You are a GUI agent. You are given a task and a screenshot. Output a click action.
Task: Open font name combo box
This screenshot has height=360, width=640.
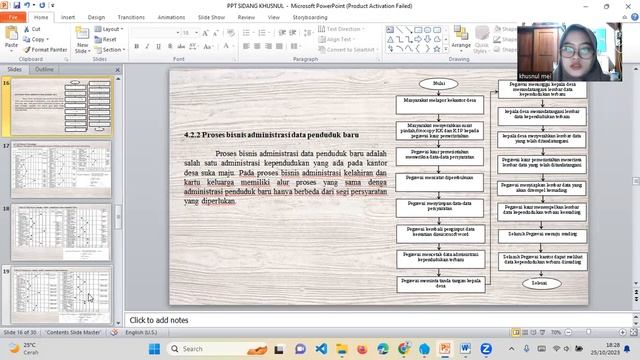coord(156,33)
